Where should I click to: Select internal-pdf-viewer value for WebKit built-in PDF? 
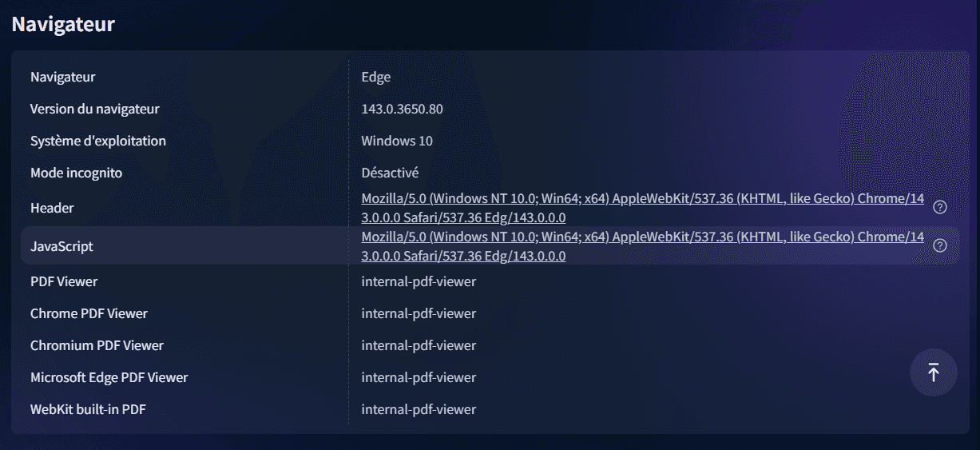pos(419,409)
